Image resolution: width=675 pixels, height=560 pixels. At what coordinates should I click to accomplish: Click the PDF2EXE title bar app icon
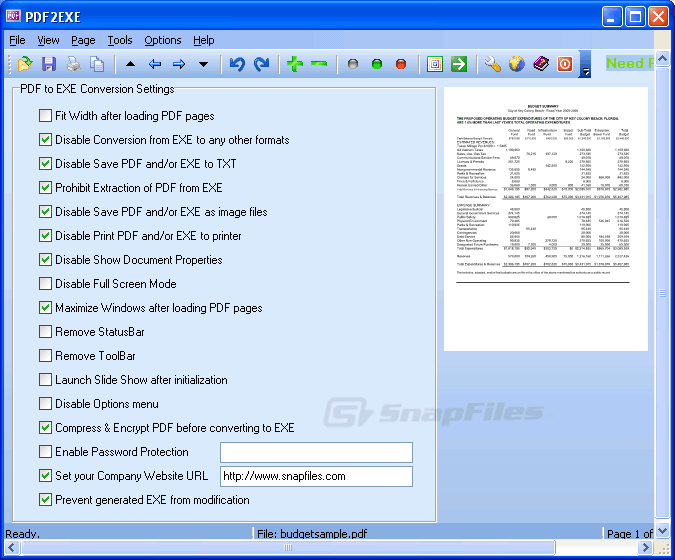[13, 16]
